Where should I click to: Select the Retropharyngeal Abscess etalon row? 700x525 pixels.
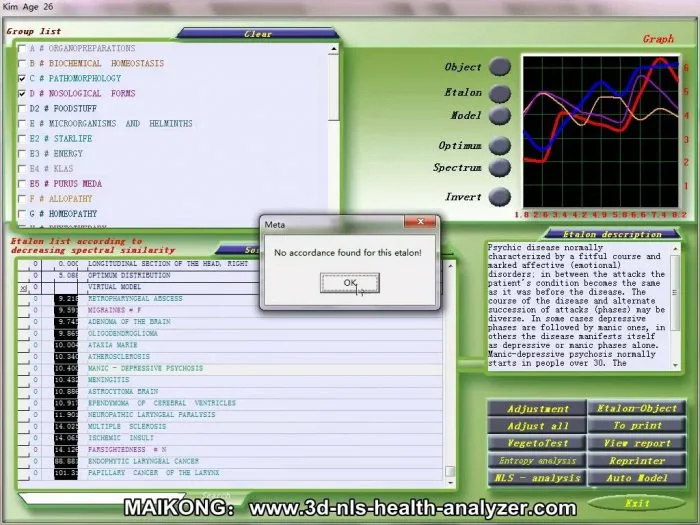[x=230, y=299]
